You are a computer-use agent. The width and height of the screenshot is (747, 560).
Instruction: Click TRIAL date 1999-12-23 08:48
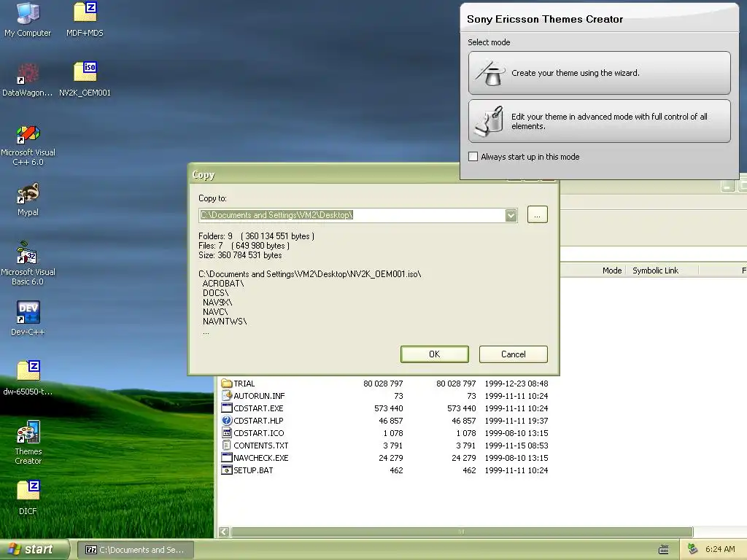pos(516,384)
